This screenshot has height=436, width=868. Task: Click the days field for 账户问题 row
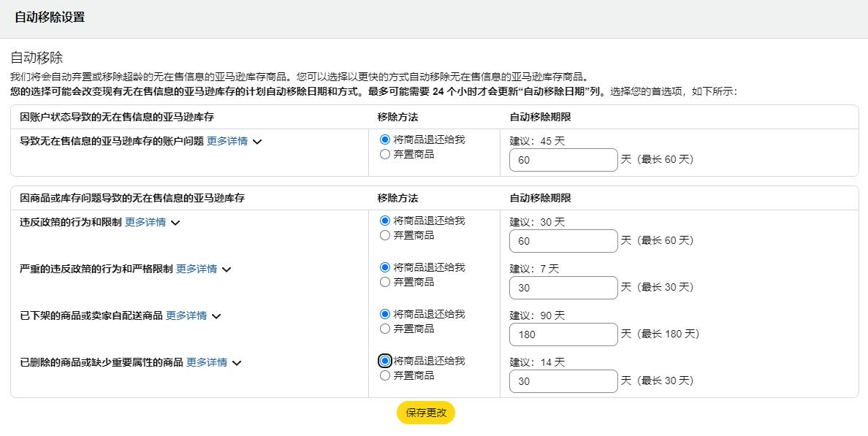[x=563, y=160]
